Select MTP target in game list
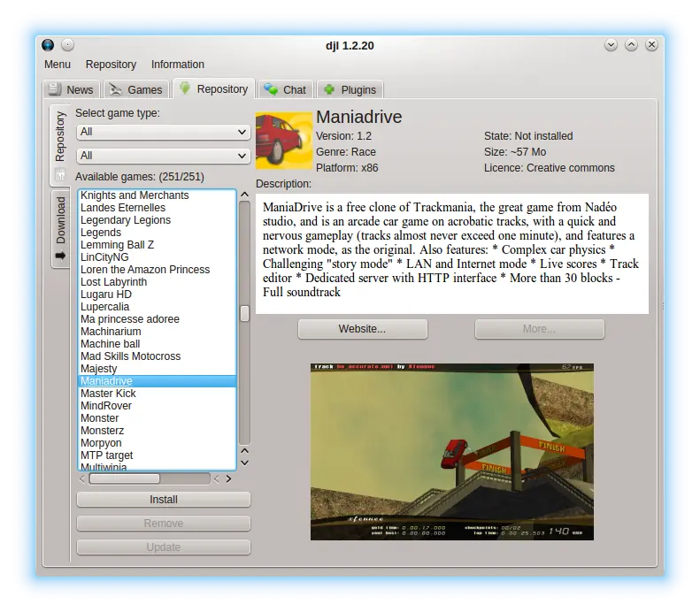This screenshot has height=612, width=700. pos(158,455)
